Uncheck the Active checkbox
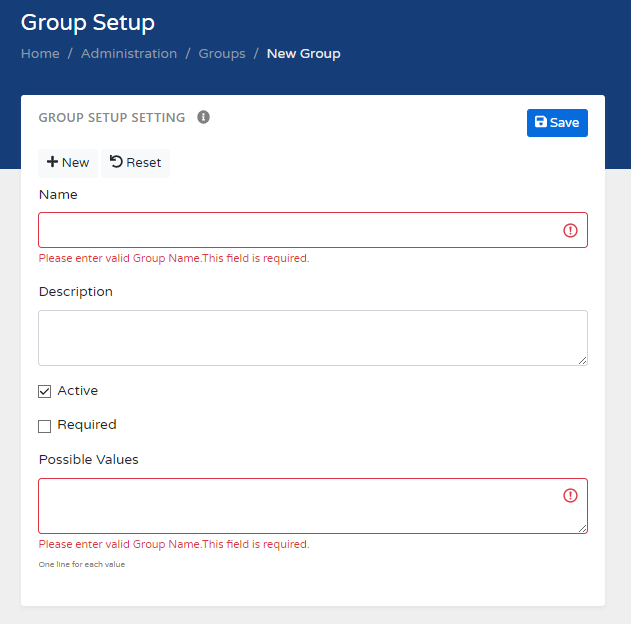This screenshot has height=624, width=631. 45,391
